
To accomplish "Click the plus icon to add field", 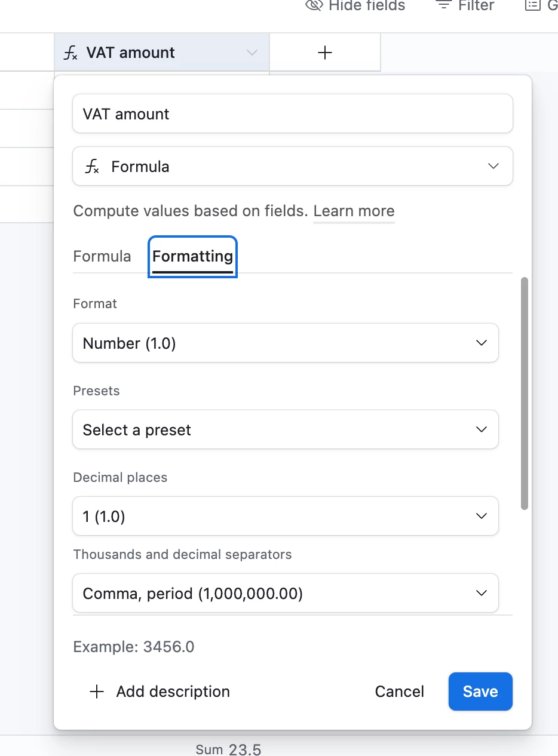I will click(325, 53).
